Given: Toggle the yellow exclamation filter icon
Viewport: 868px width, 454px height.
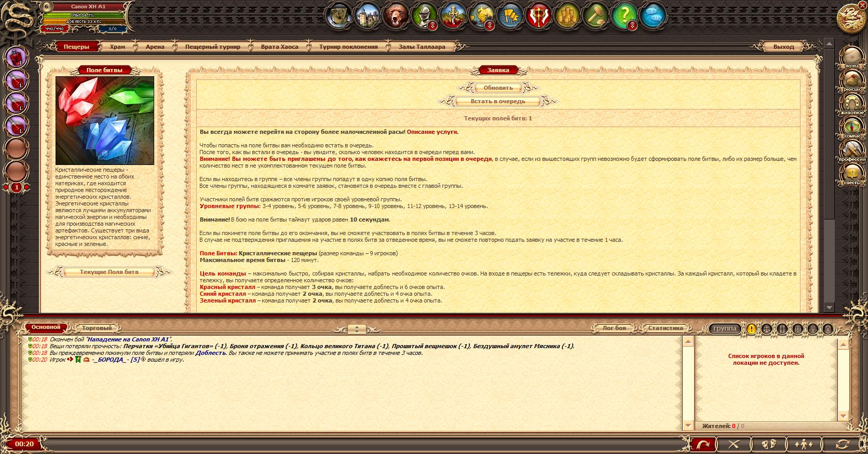Looking at the screenshot, I should (751, 328).
